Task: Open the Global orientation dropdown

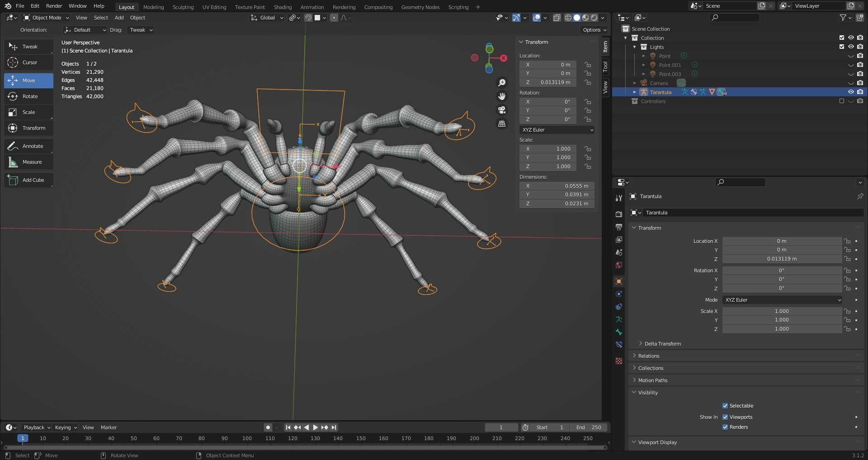Action: (x=267, y=18)
